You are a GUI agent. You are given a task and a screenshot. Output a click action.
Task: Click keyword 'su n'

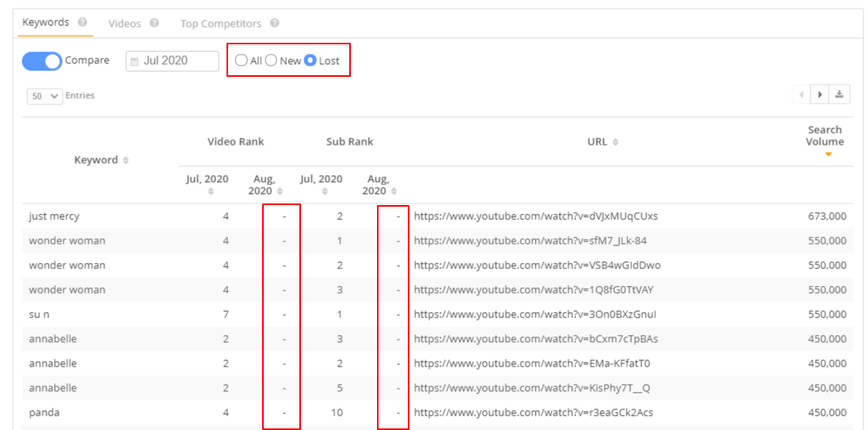[40, 314]
